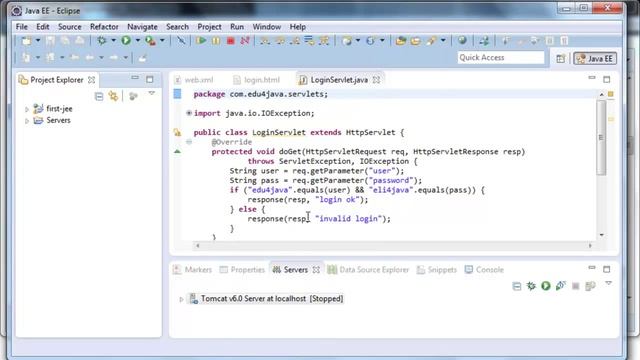
Task: Expand the Tomcat v6.0 Server entry
Action: [181, 299]
